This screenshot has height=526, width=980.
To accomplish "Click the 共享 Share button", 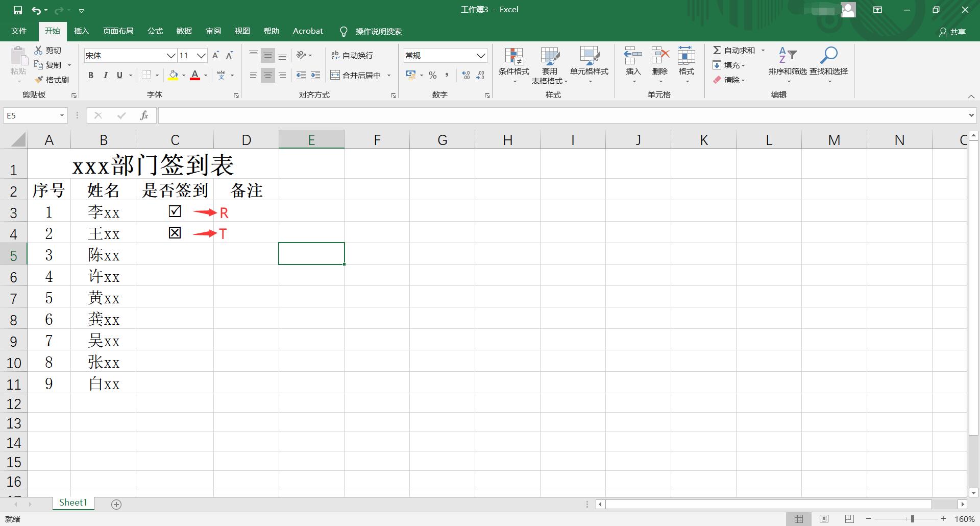I will pos(952,32).
